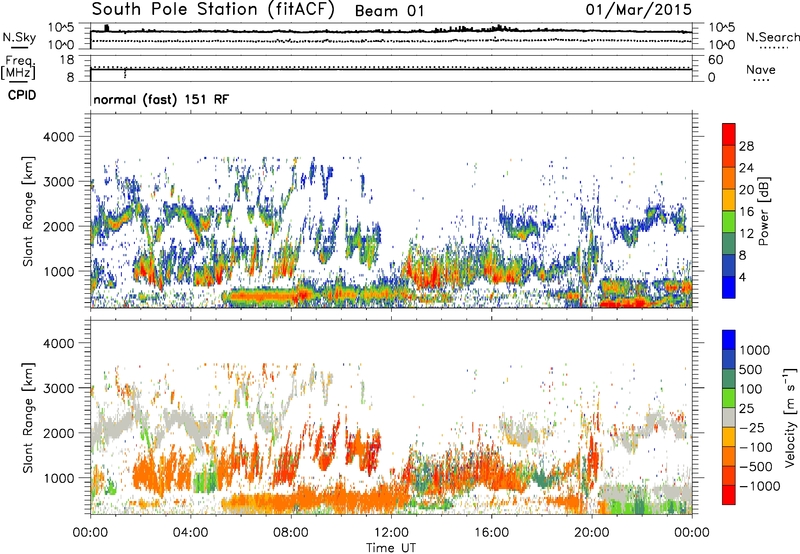Click the '16:00' time tick label

coord(491,533)
